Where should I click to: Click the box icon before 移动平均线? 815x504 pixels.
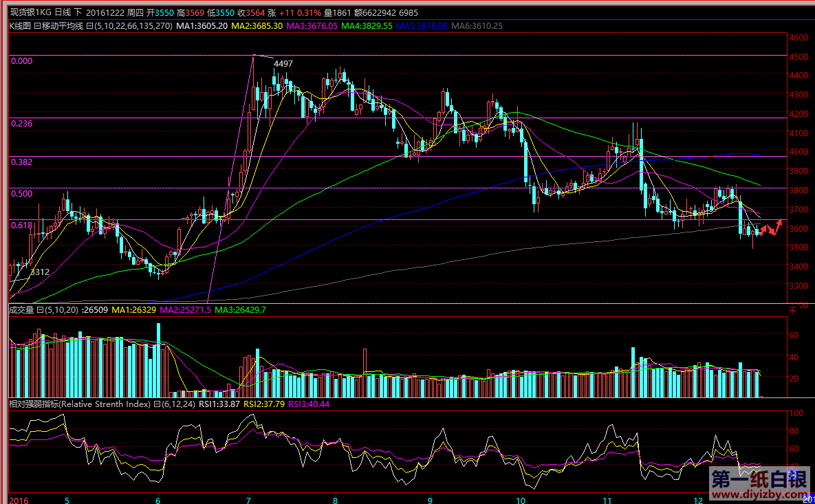37,26
